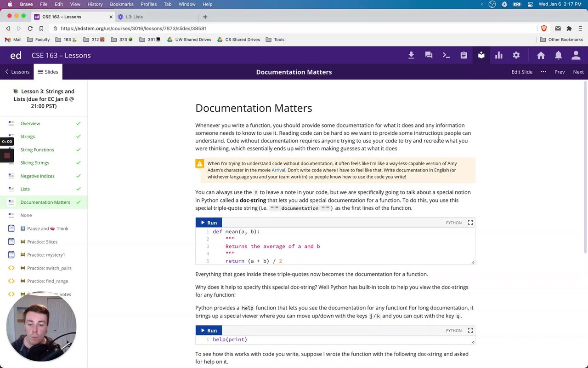Viewport: 588px width, 368px height.
Task: Go back to Lessons
Action: [x=17, y=72]
